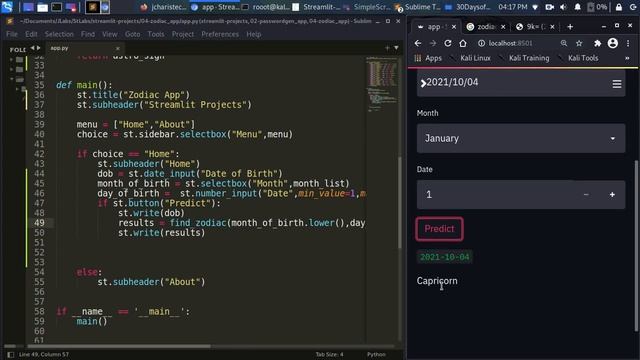Open the Apps bookmarks shortcut
The height and width of the screenshot is (360, 640).
coord(428,58)
